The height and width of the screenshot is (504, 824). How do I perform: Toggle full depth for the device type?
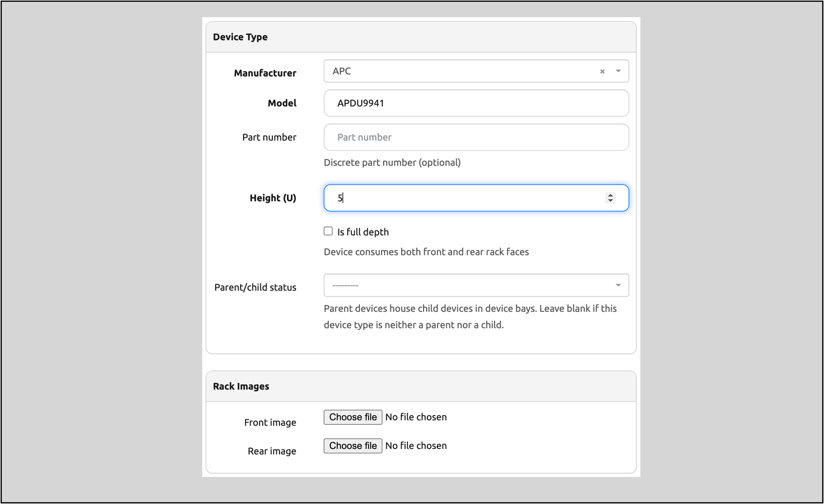tap(328, 231)
